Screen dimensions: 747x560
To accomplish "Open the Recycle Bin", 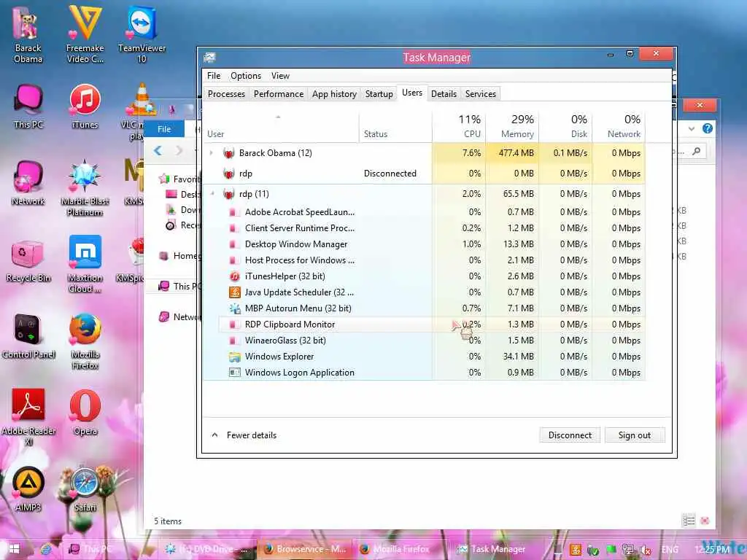I will [x=28, y=260].
